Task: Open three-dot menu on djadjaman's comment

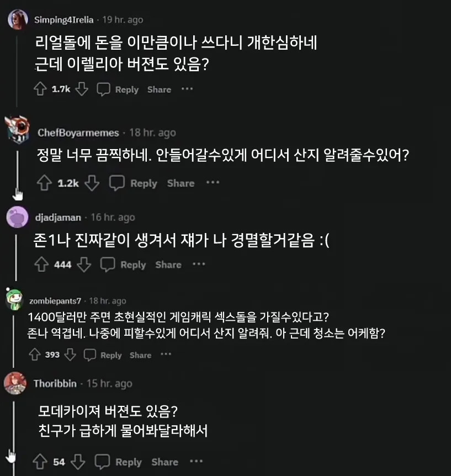Action: pyautogui.click(x=199, y=265)
